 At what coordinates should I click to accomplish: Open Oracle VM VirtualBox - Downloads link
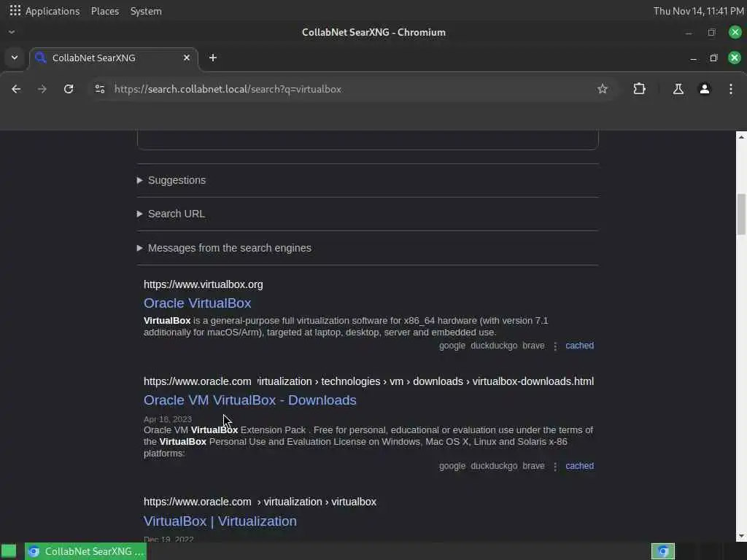click(249, 400)
